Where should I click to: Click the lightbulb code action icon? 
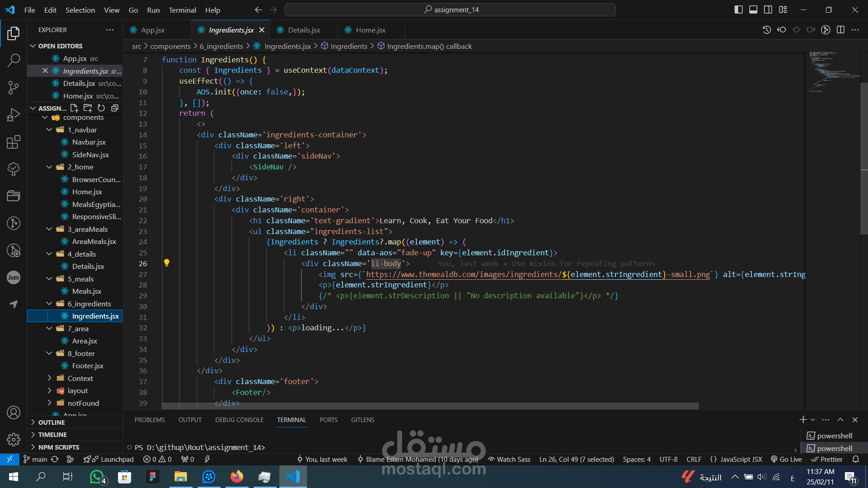tap(166, 263)
